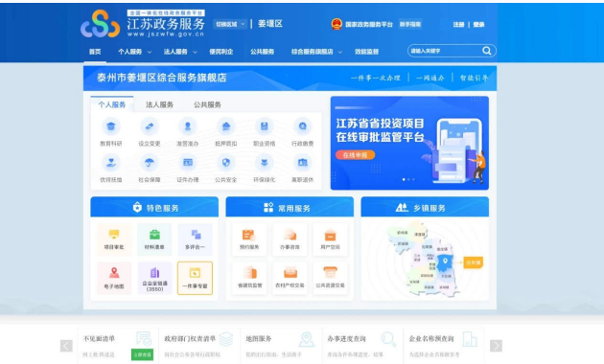
Task: Expand the 法人服务 navigation menu
Action: tap(180, 52)
